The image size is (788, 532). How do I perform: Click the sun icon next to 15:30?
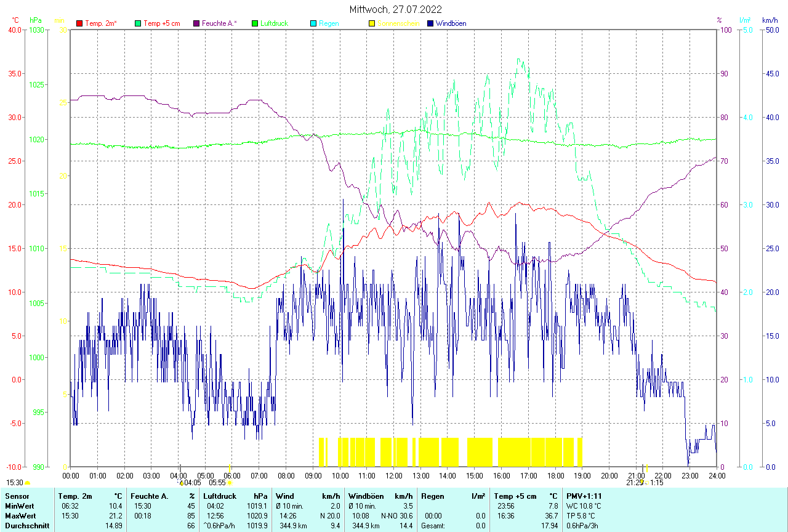(27, 483)
